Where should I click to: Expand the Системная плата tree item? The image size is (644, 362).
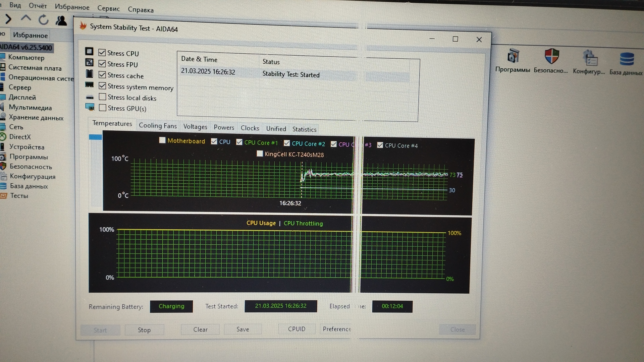tap(35, 68)
